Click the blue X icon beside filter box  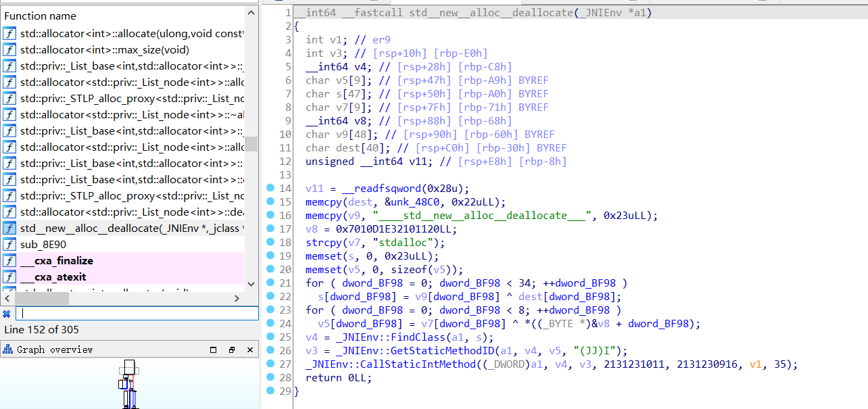click(x=6, y=314)
